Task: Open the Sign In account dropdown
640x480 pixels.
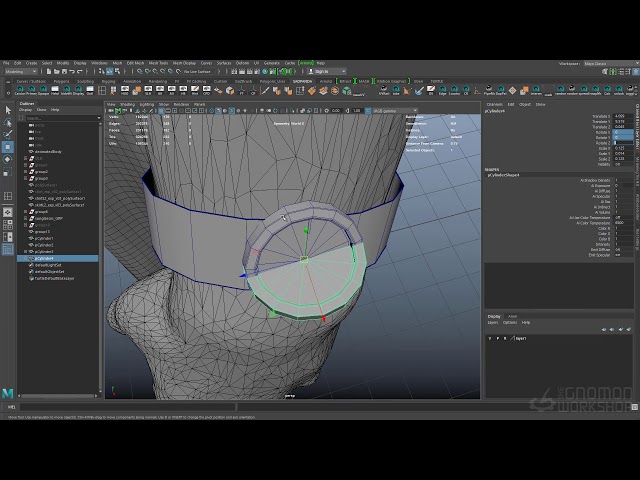Action: pos(328,71)
